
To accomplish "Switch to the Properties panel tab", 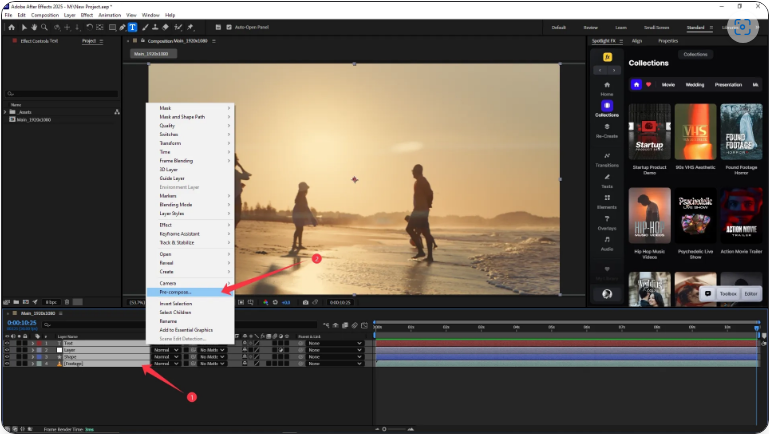I will coord(668,41).
